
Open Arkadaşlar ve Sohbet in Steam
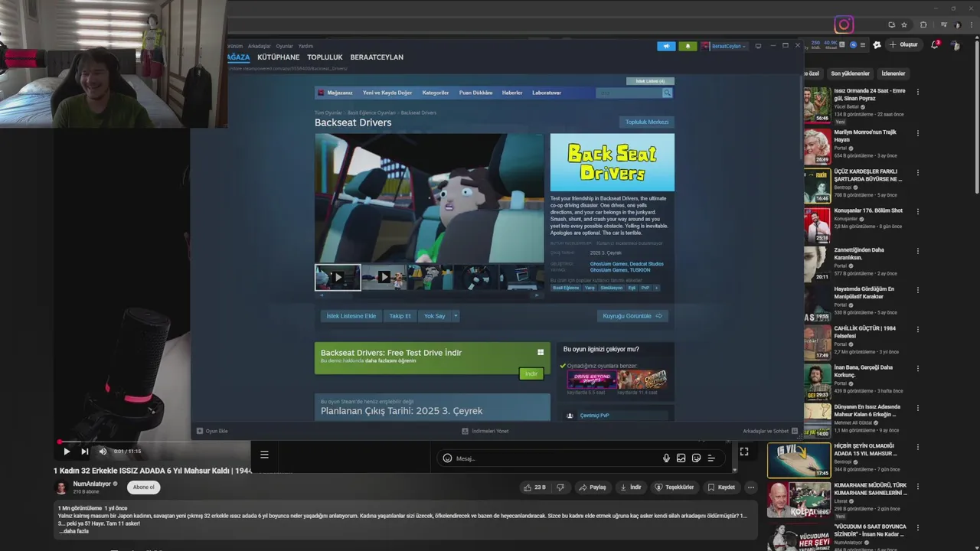pyautogui.click(x=770, y=431)
